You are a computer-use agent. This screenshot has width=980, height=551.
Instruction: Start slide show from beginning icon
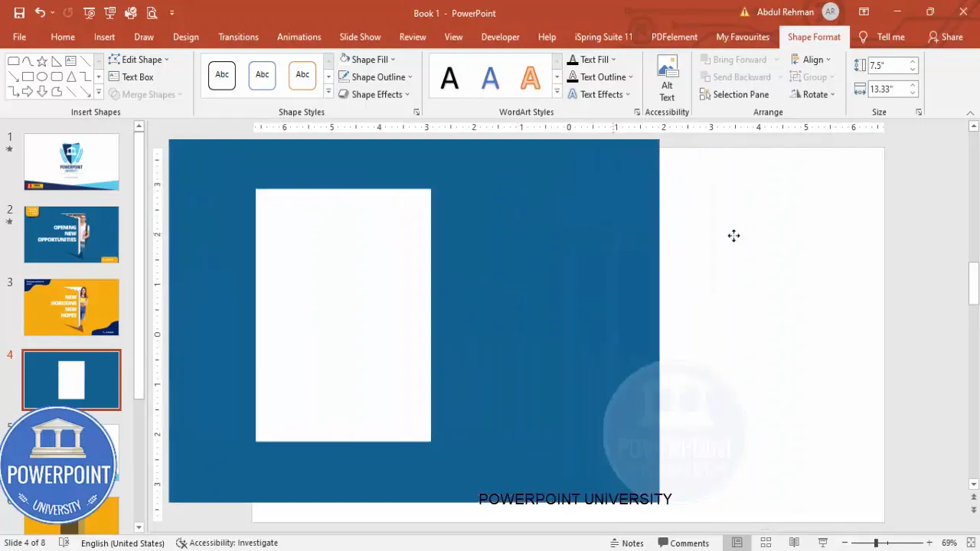pyautogui.click(x=90, y=13)
